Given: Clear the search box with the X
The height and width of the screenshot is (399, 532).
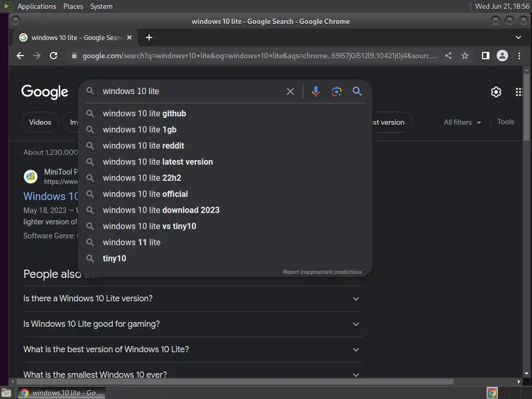Looking at the screenshot, I should tap(290, 91).
